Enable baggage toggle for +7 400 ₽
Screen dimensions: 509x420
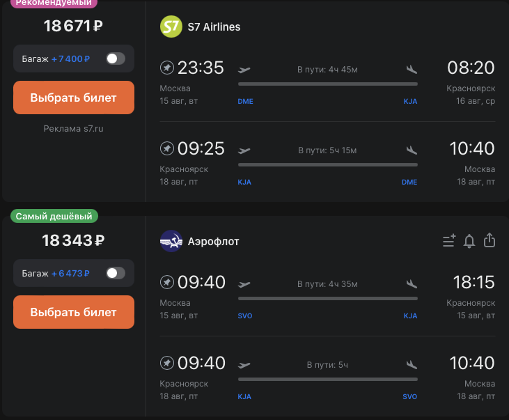[x=115, y=59]
